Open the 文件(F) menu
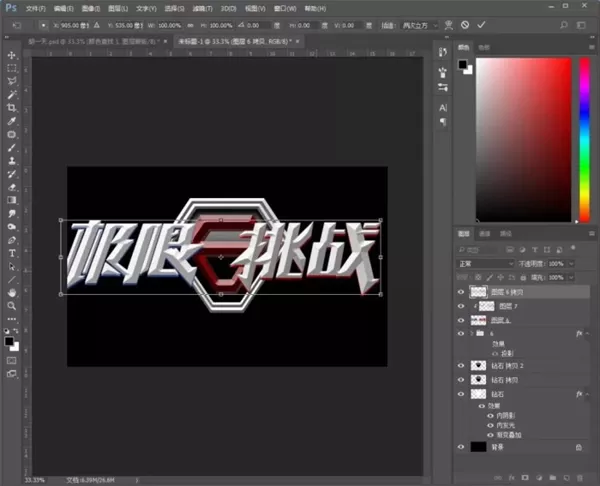600x486 pixels. (x=36, y=8)
